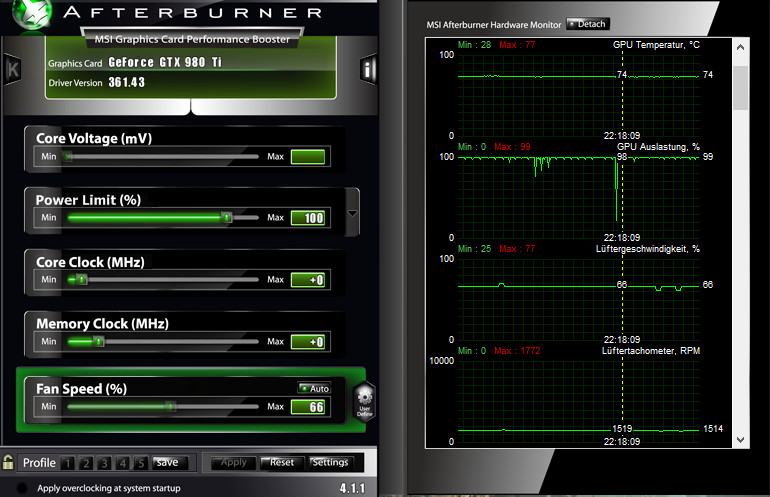Click the Fan Speed (%) label

81,388
